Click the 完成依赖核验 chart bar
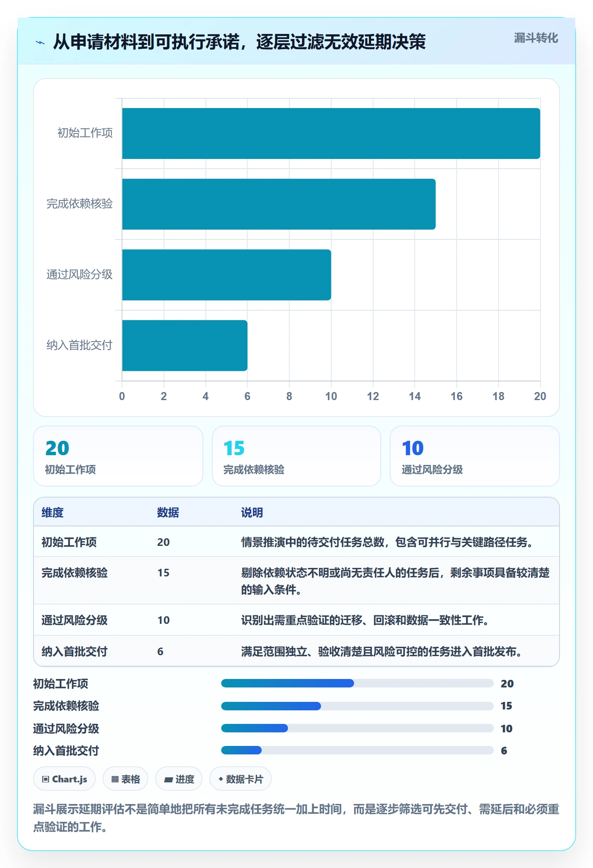This screenshot has height=868, width=593. tap(279, 204)
